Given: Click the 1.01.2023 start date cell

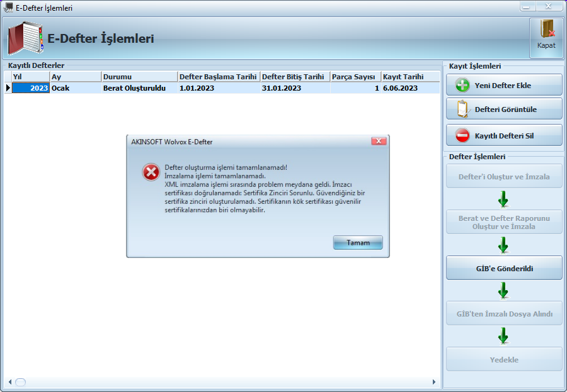Looking at the screenshot, I should pos(219,88).
